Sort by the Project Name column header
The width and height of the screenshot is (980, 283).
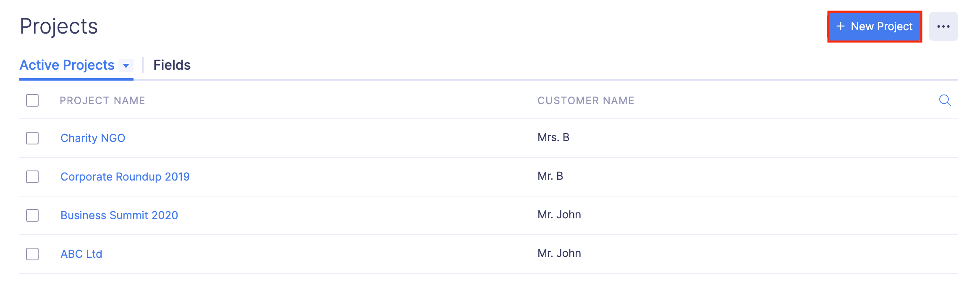click(x=102, y=101)
